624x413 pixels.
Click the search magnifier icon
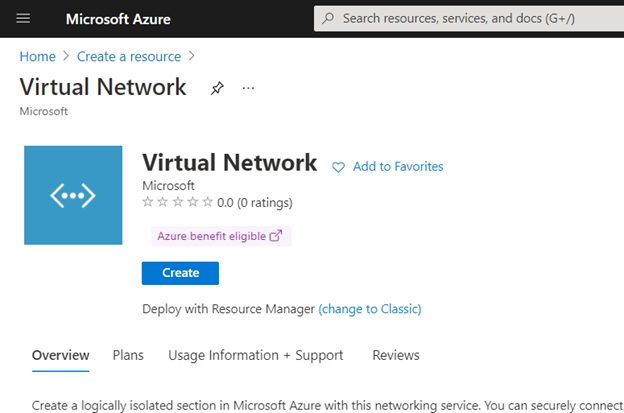328,18
